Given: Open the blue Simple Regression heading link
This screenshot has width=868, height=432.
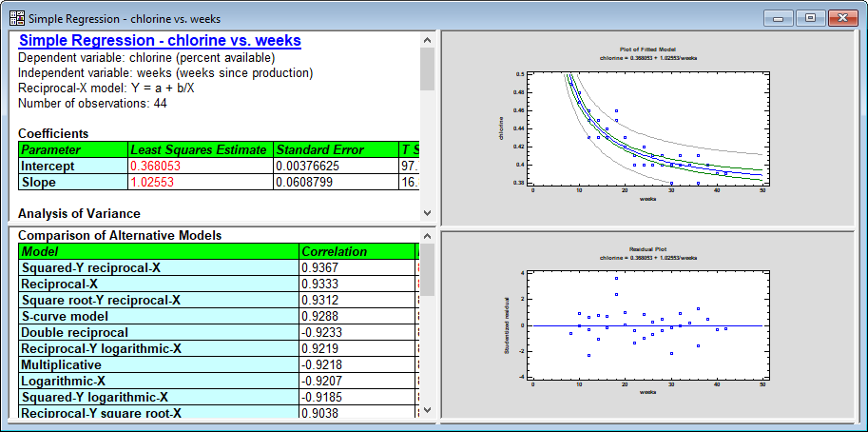Looking at the screenshot, I should [x=160, y=41].
